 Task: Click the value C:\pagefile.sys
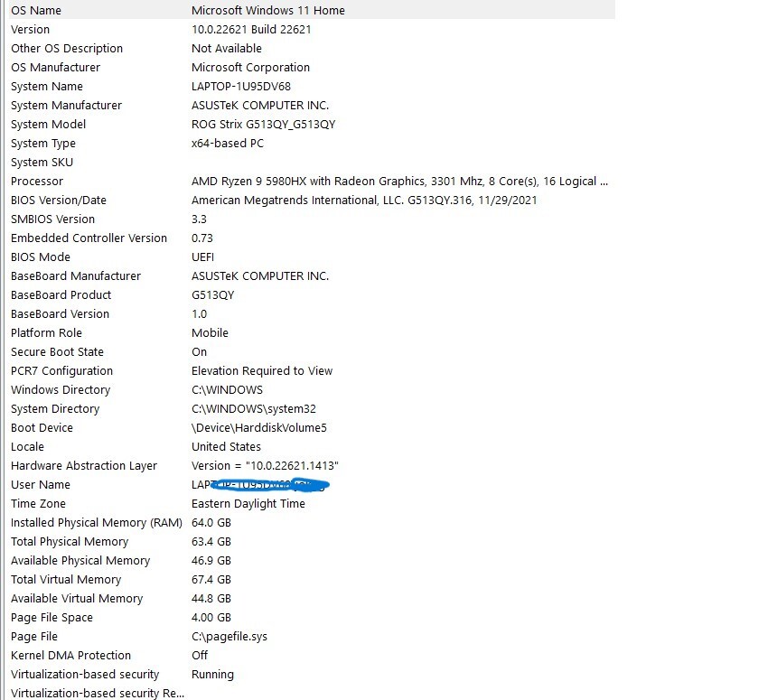(229, 637)
